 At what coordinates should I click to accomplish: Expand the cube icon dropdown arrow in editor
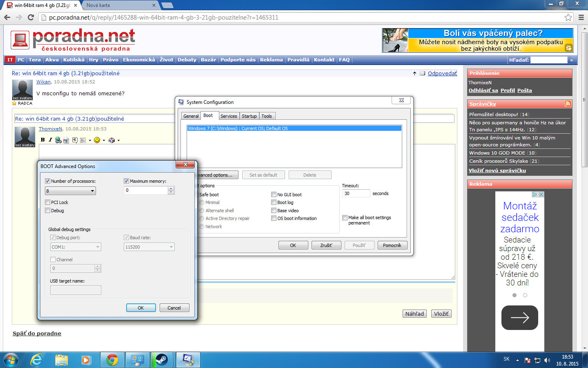118,140
